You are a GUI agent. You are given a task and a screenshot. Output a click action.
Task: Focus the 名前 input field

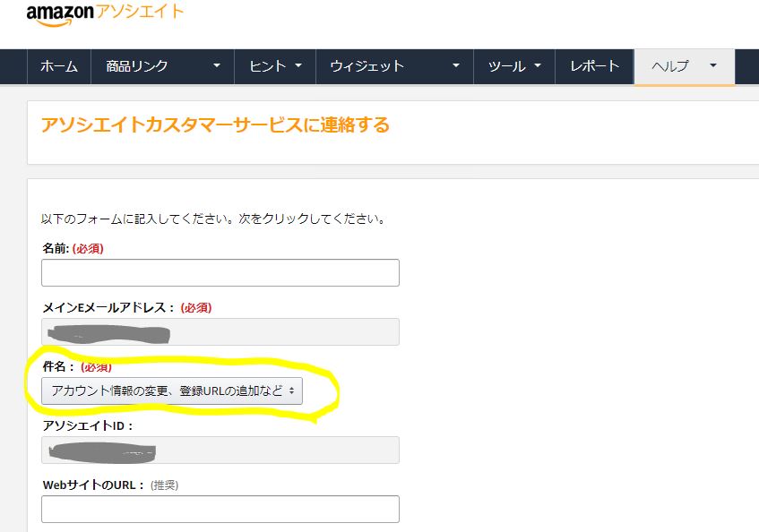(220, 273)
